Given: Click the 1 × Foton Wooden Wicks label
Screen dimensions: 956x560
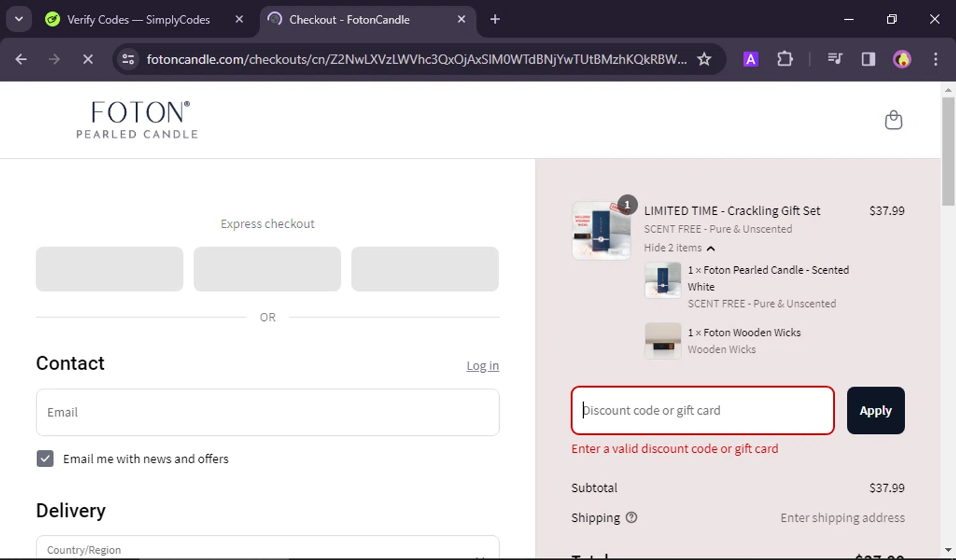Looking at the screenshot, I should click(x=744, y=333).
